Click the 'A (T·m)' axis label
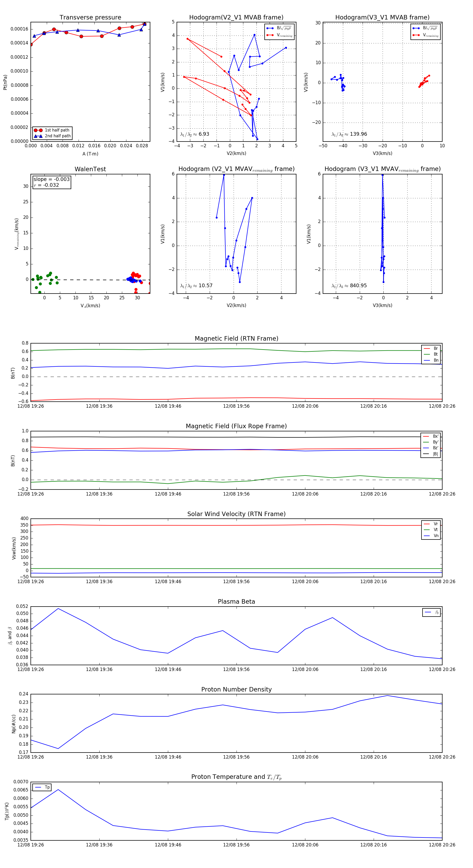This screenshot has width=473, height=868. [90, 154]
